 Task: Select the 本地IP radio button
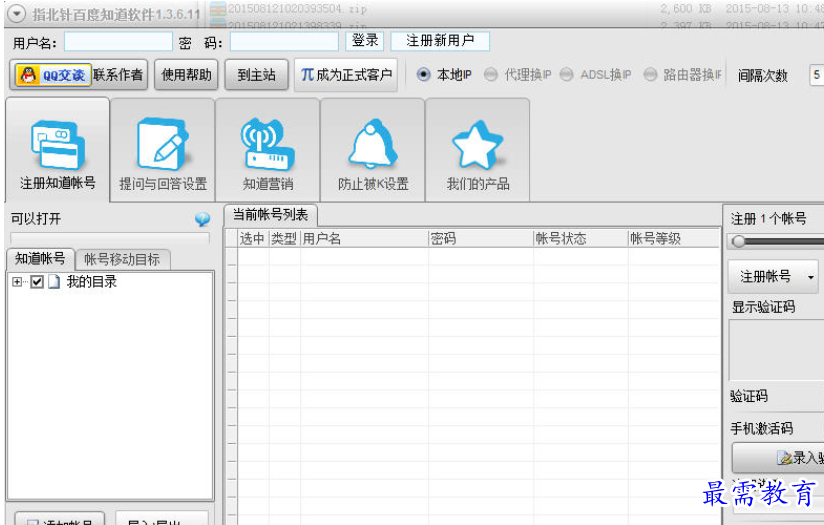coord(424,75)
